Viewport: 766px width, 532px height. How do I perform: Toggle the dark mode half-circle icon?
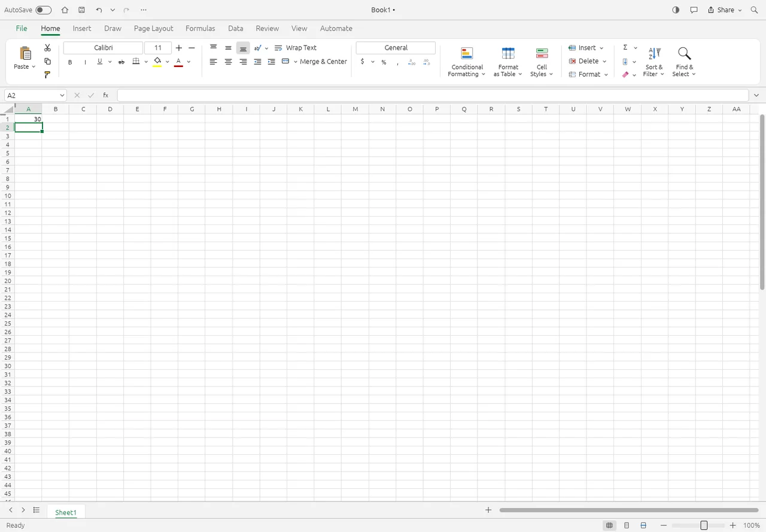pos(676,10)
